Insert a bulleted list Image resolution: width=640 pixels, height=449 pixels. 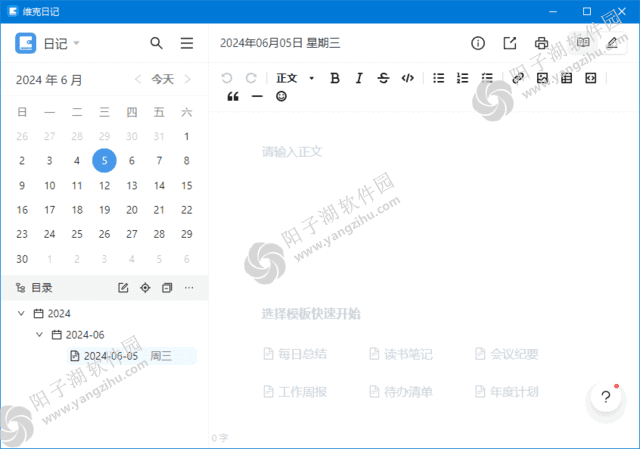[439, 78]
